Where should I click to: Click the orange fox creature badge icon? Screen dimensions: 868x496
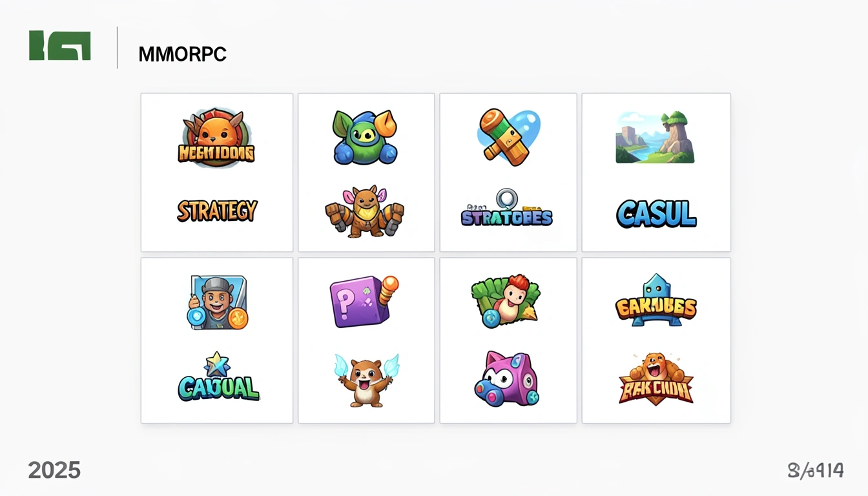216,138
